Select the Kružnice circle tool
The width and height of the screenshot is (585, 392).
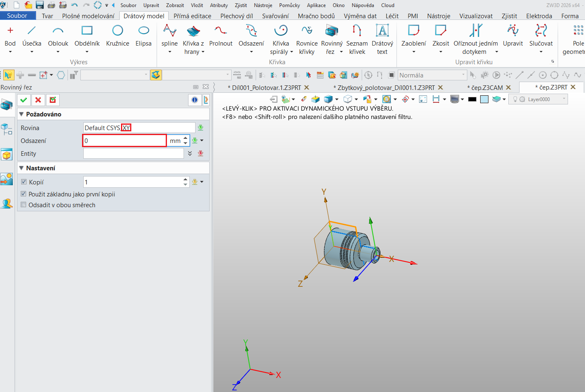[x=118, y=36]
